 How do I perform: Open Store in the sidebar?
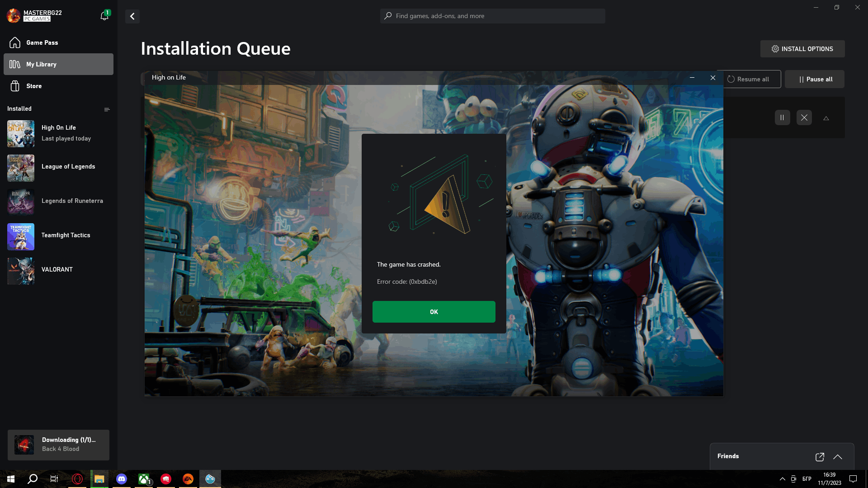(x=58, y=86)
